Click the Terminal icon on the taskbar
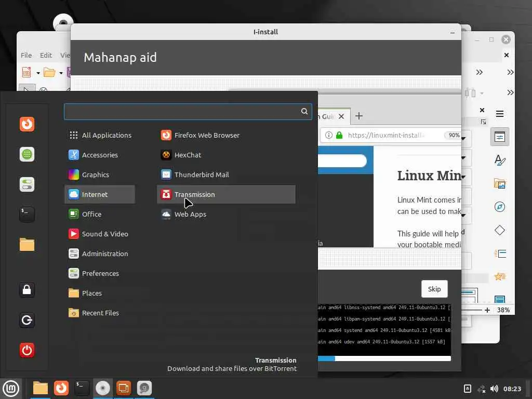532x399 pixels. (82, 388)
